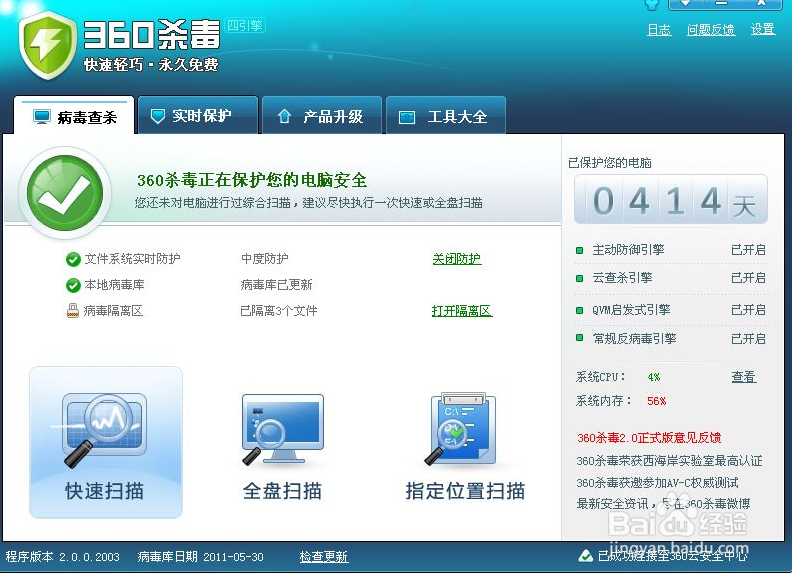The image size is (792, 576).
Task: Open the 产品升级 tab
Action: coord(322,116)
